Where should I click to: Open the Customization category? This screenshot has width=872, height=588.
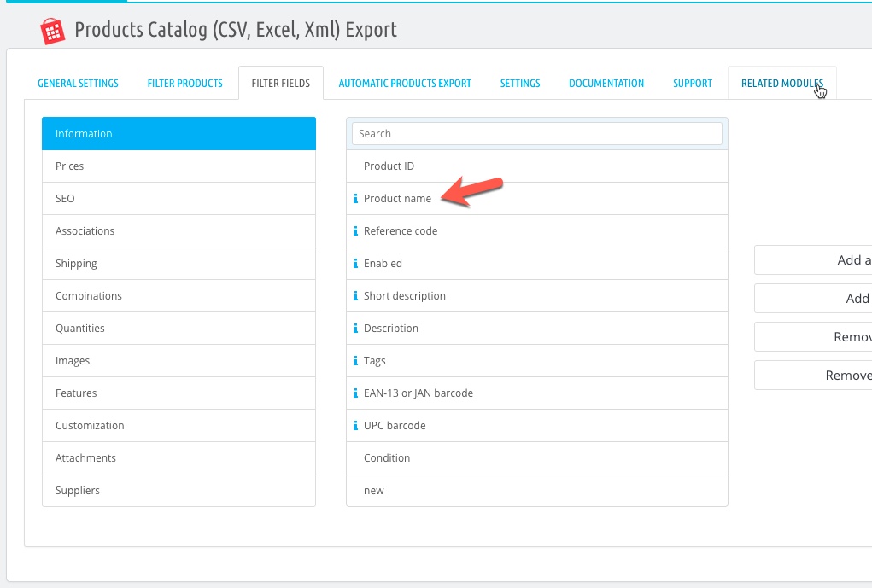pos(179,425)
